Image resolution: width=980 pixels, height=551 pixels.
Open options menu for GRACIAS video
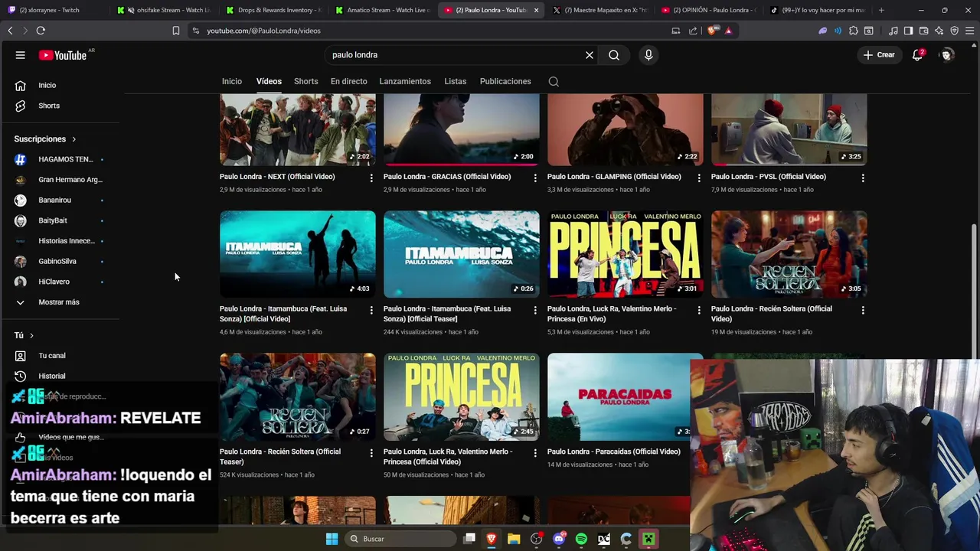[535, 178]
